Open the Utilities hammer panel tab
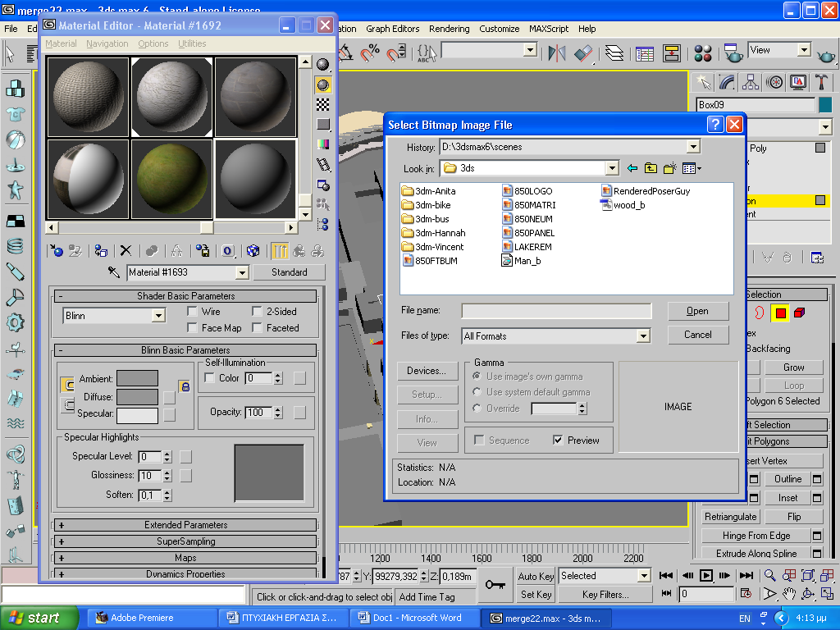840x630 pixels. (821, 82)
